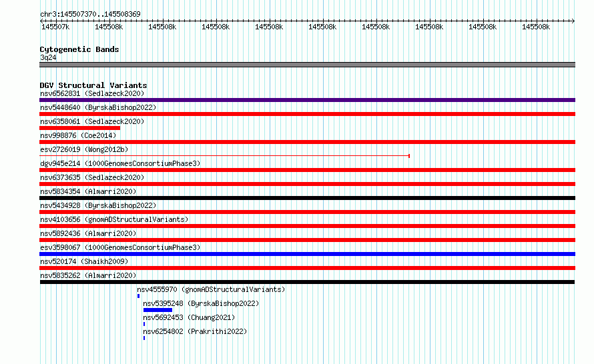This screenshot has height=364, width=594.
Task: Open dgv945e214 (1000GenomesConsortiumPhase3) label
Action: 120,163
